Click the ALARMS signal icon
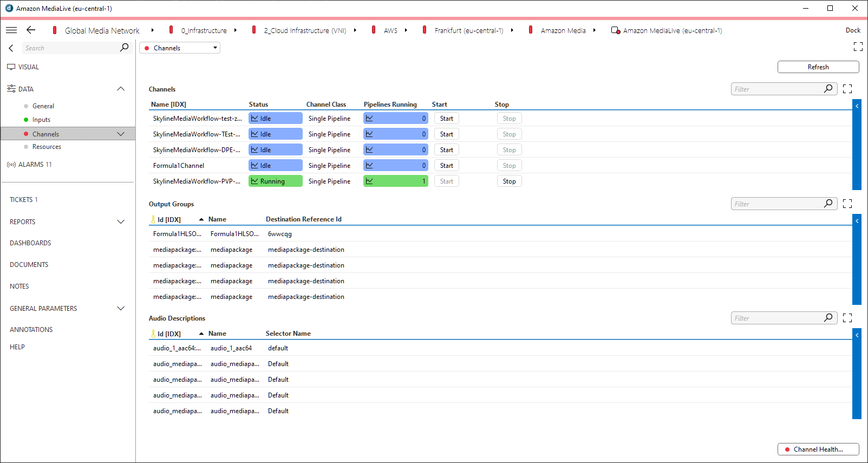This screenshot has width=868, height=463. [11, 165]
